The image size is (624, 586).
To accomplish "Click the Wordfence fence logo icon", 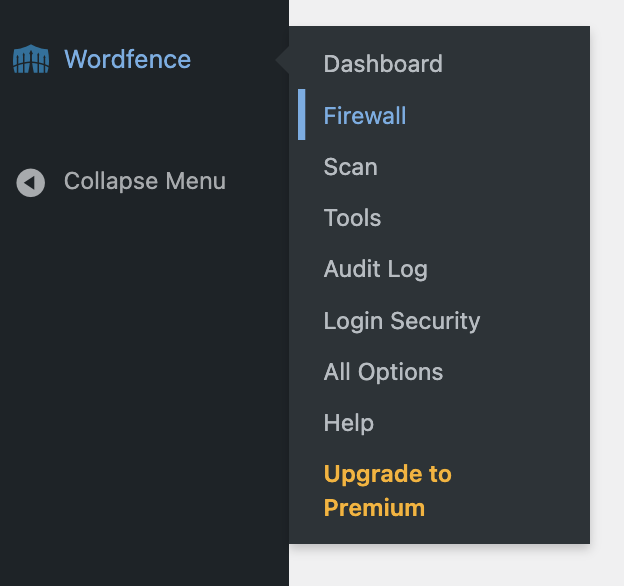I will pos(30,59).
